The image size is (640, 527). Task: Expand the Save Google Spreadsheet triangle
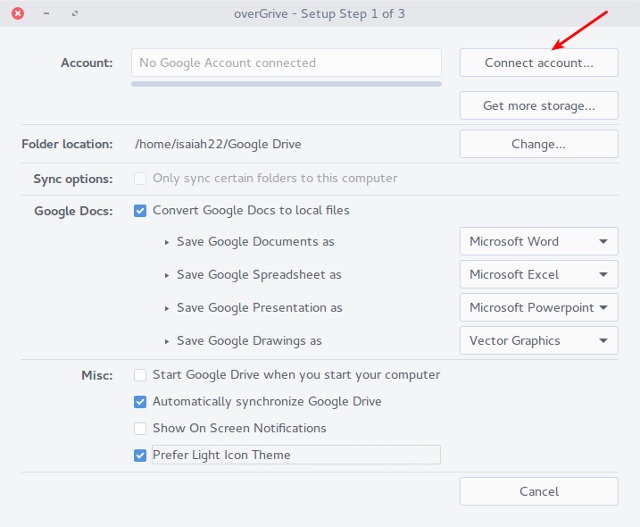pos(167,275)
